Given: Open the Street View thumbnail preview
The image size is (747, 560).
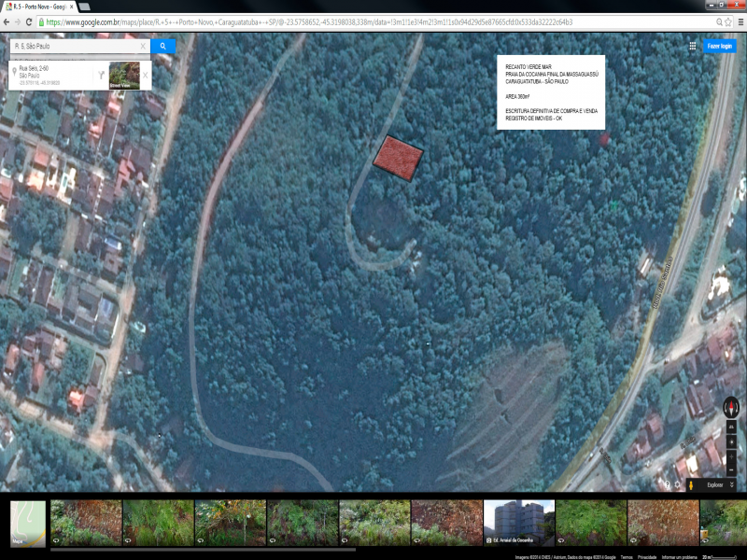Looking at the screenshot, I should pos(124,76).
